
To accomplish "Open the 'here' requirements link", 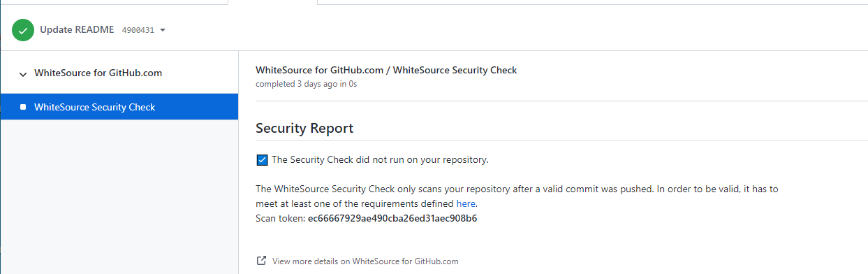I will pyautogui.click(x=466, y=203).
